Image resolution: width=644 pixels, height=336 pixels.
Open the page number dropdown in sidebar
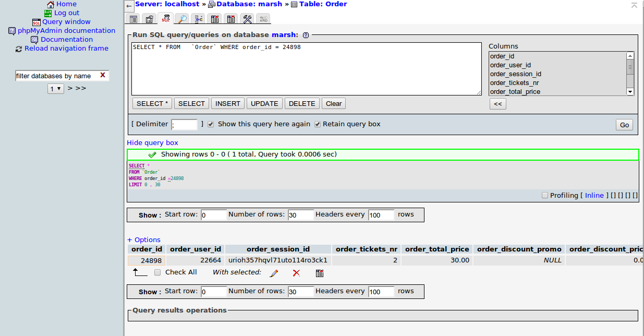pyautogui.click(x=55, y=89)
